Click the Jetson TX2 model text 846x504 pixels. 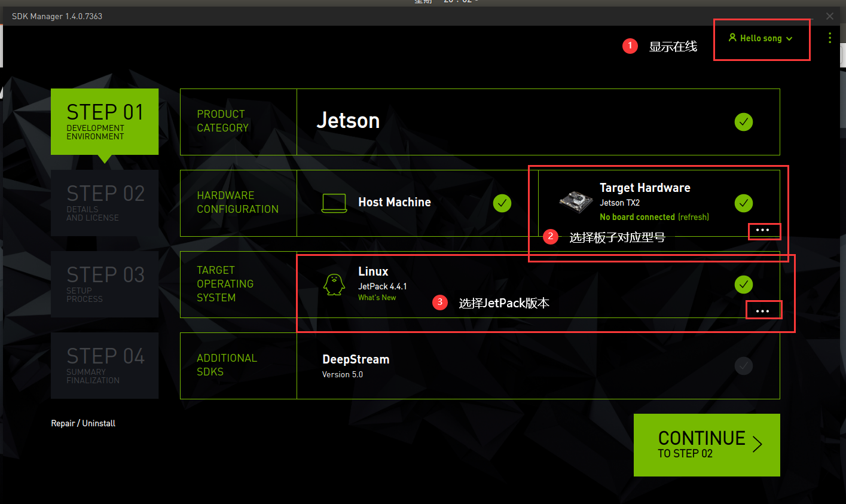click(x=620, y=203)
